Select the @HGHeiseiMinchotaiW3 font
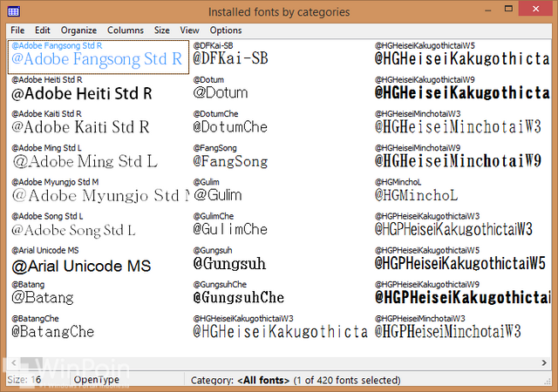 click(461, 125)
